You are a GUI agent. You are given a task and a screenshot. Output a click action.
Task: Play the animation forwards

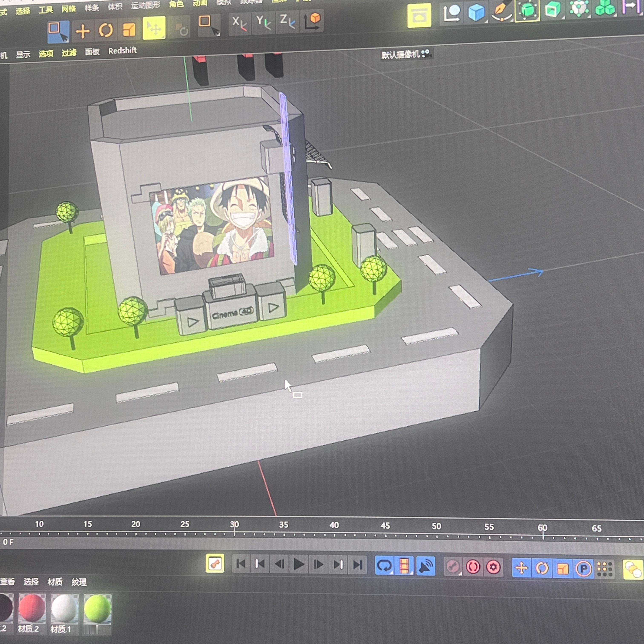point(299,565)
